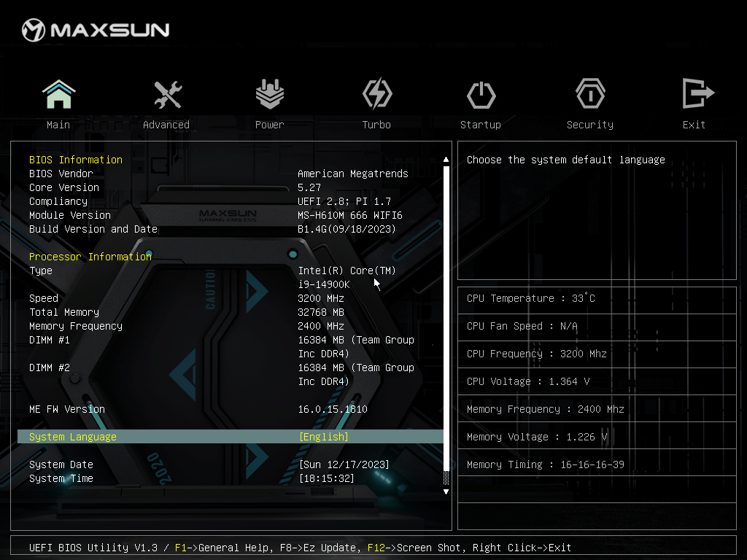Click the Exit door-arrow icon

pyautogui.click(x=698, y=93)
